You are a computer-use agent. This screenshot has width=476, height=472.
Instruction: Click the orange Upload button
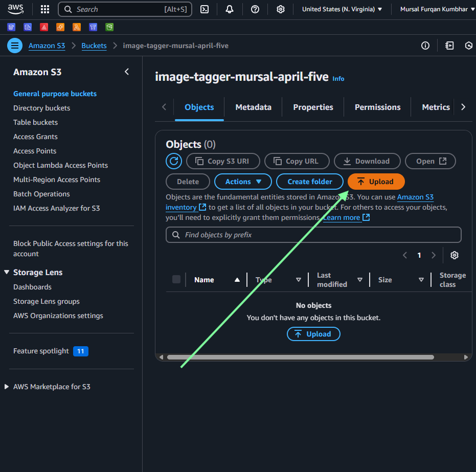point(376,182)
